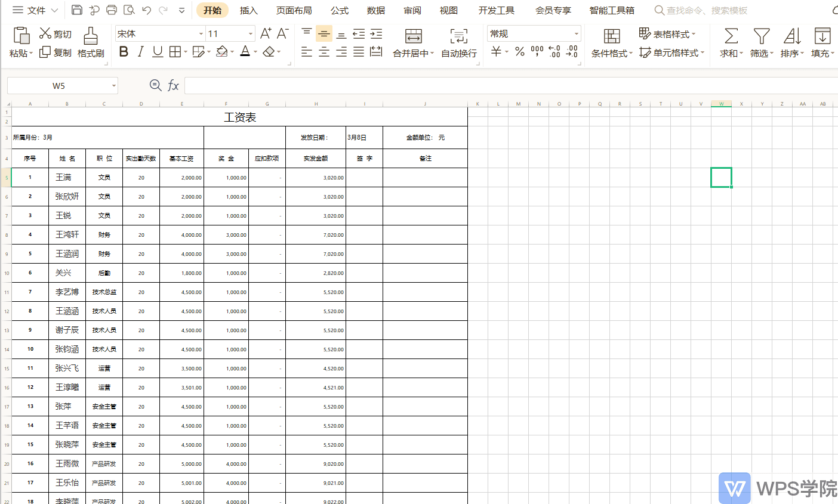Apply percent style format
Viewport: 838px width, 504px height.
pos(520,52)
